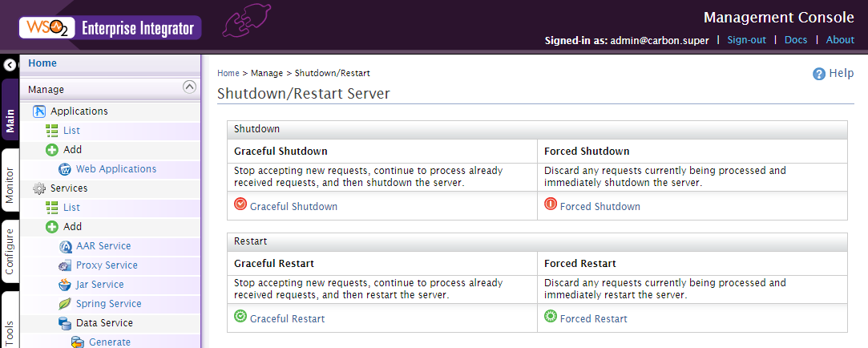Click the red Graceful Shutdown icon
Screen dimensions: 868x348
pos(240,204)
